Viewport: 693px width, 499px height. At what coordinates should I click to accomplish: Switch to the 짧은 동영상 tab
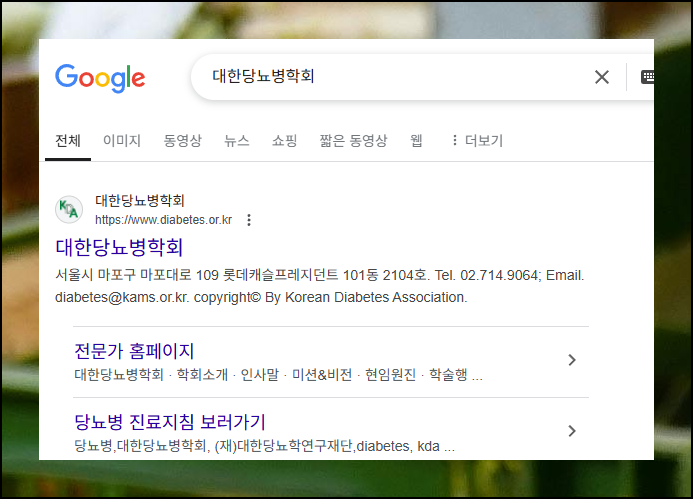point(354,141)
